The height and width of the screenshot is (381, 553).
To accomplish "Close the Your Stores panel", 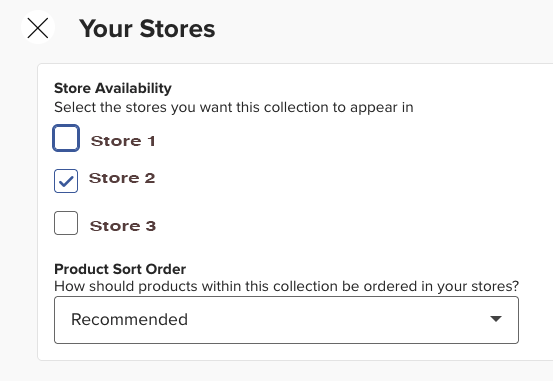I will [38, 28].
